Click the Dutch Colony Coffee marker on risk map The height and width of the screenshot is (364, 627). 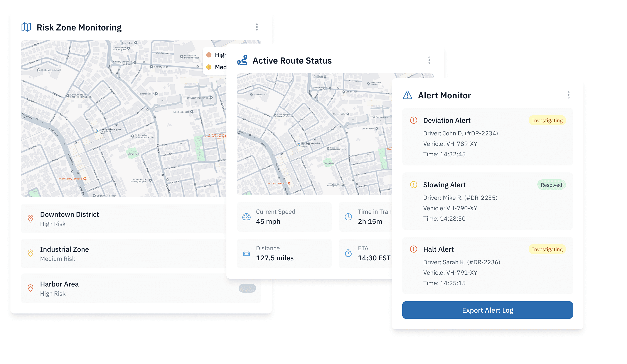tap(85, 179)
